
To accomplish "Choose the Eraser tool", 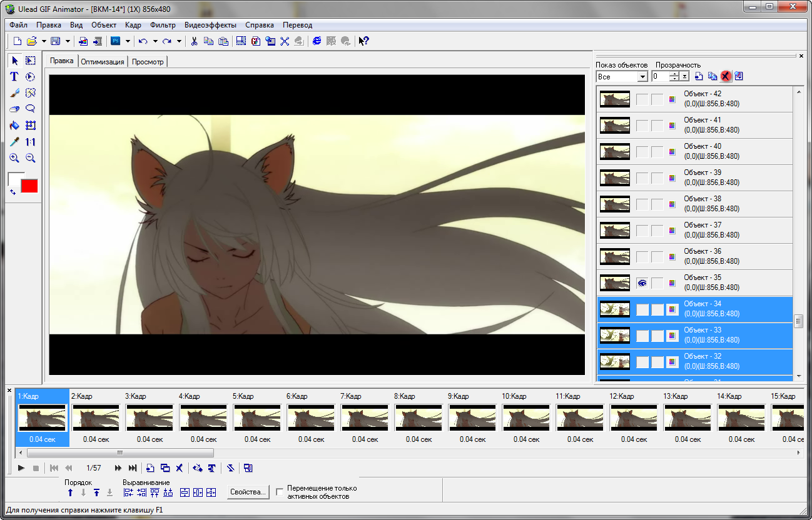I will click(14, 109).
